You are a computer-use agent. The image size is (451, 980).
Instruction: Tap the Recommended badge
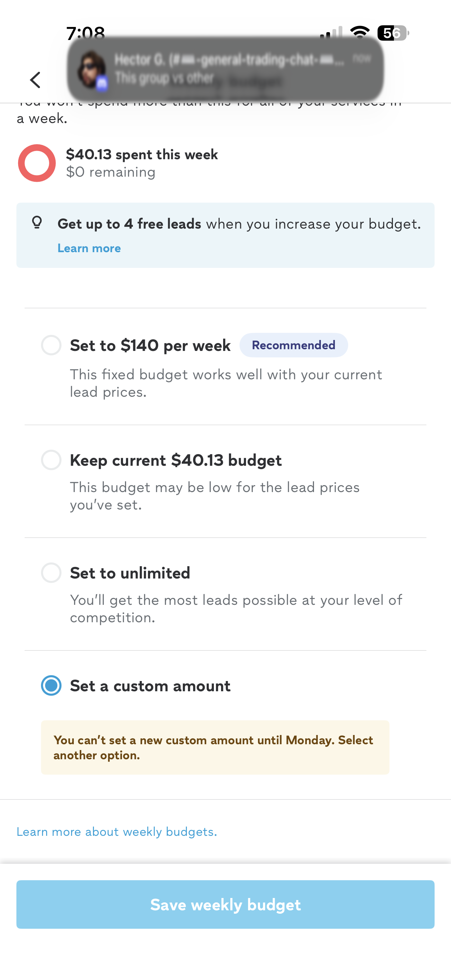[x=293, y=345]
